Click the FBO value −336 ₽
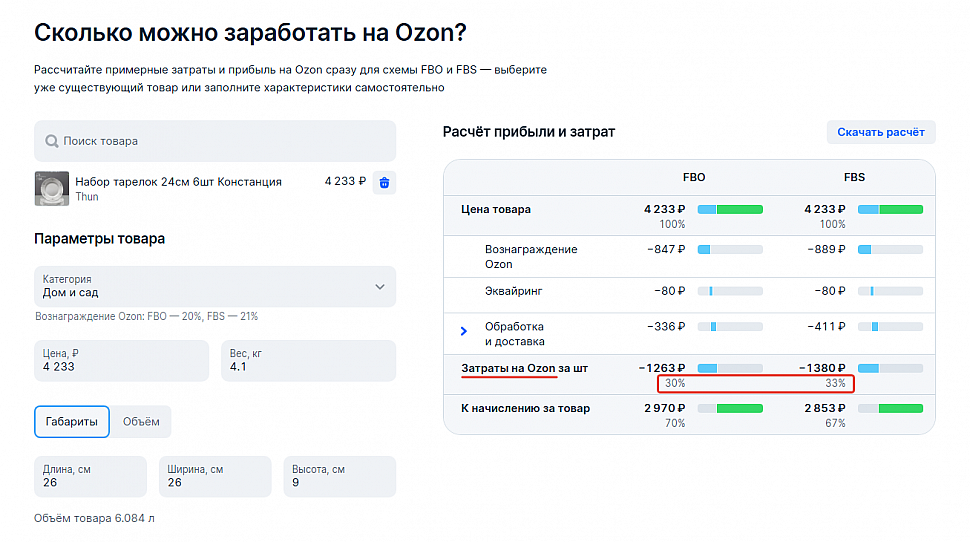 tap(666, 326)
